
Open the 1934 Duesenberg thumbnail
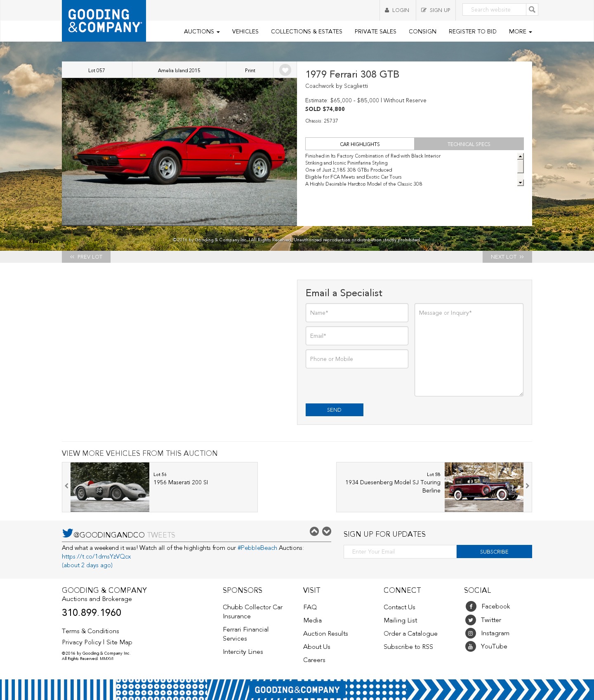click(484, 487)
